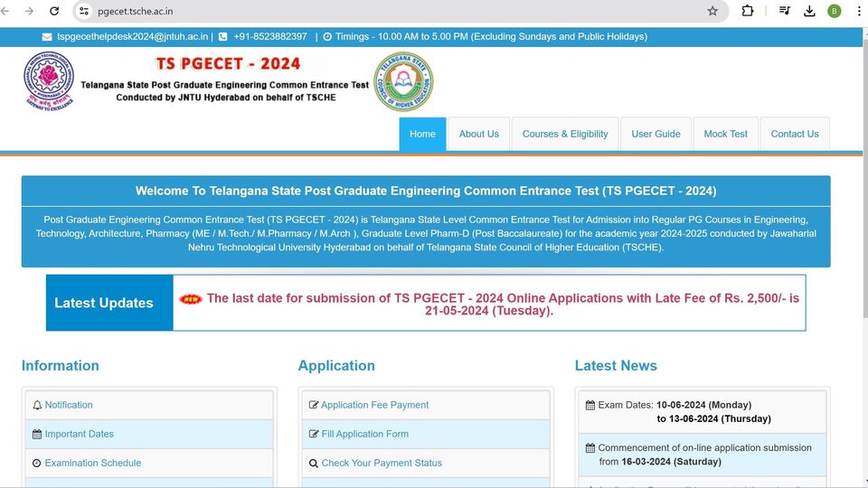Bookmark this page with star icon
Viewport: 868px width, 488px height.
pos(712,11)
